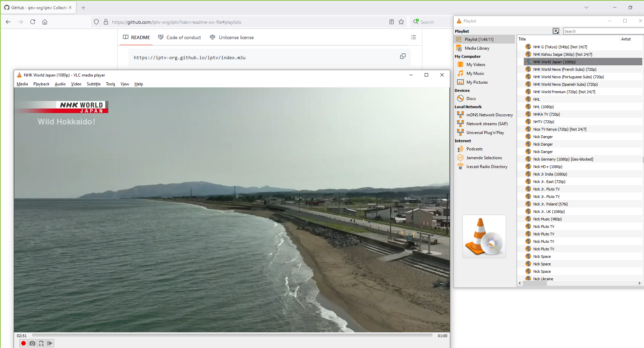This screenshot has height=348, width=644.
Task: Switch to the Unlicense license tab
Action: pos(232,37)
